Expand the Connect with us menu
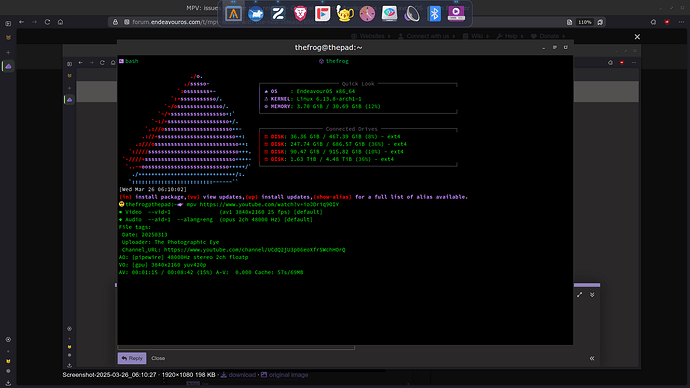Image resolution: width=690 pixels, height=388 pixels. pyautogui.click(x=426, y=36)
